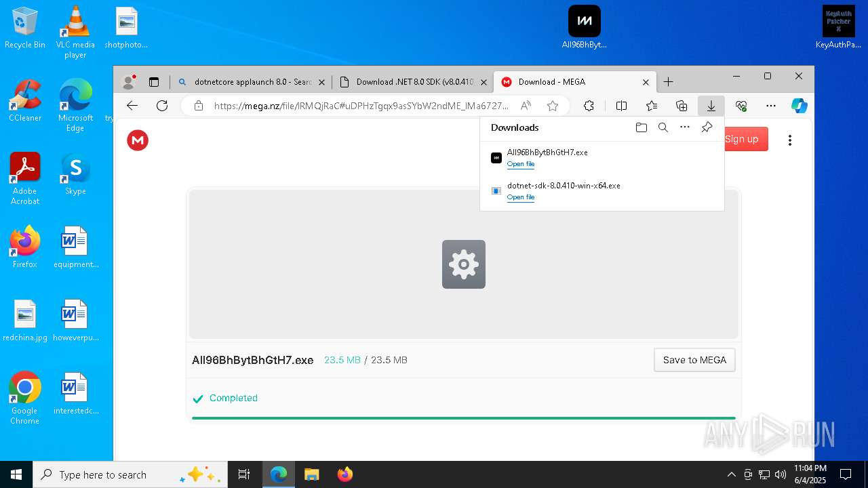Open downloads folder icon in Downloads panel
Screen dimensions: 868x488
pos(642,127)
